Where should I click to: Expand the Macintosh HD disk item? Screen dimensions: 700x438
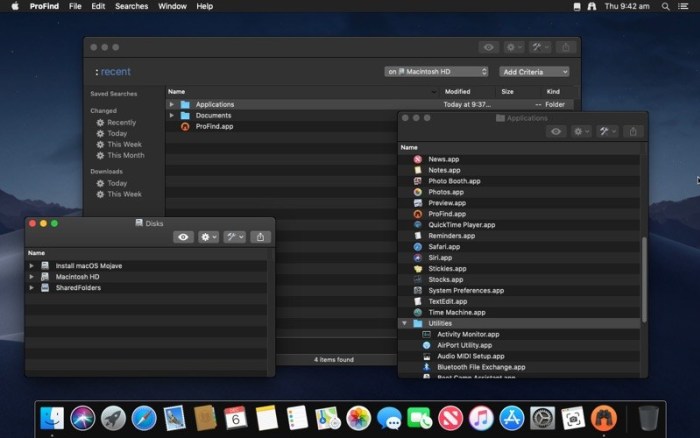(x=31, y=277)
